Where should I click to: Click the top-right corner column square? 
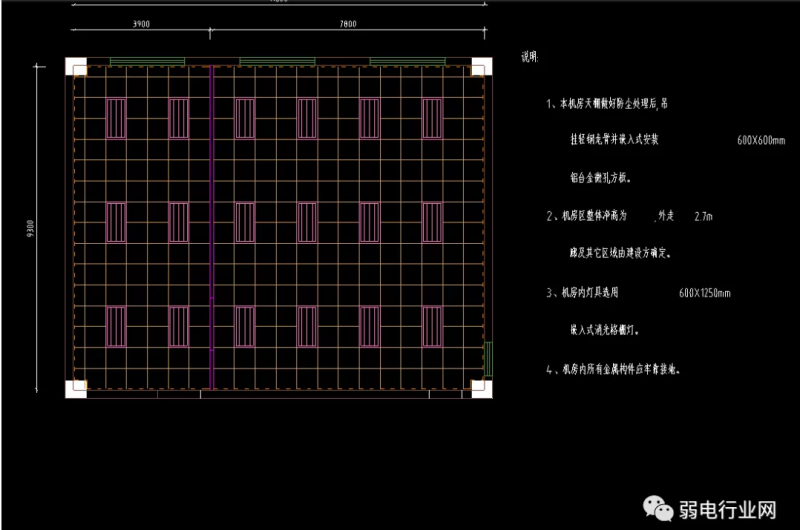481,67
